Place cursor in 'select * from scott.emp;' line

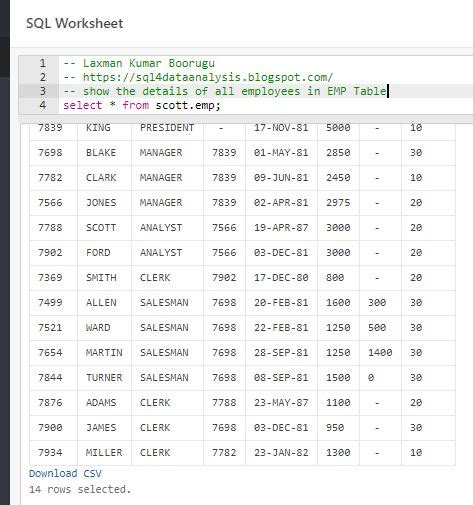coord(142,105)
